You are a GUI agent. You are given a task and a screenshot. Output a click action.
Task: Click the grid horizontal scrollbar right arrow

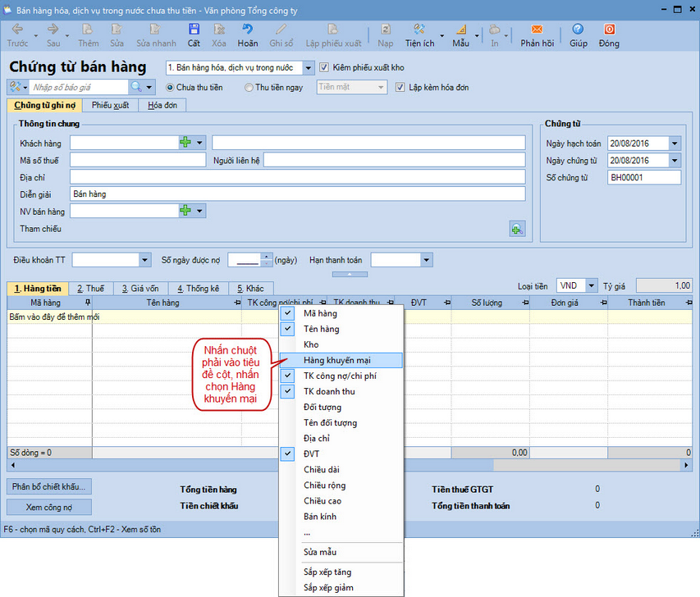(x=686, y=465)
